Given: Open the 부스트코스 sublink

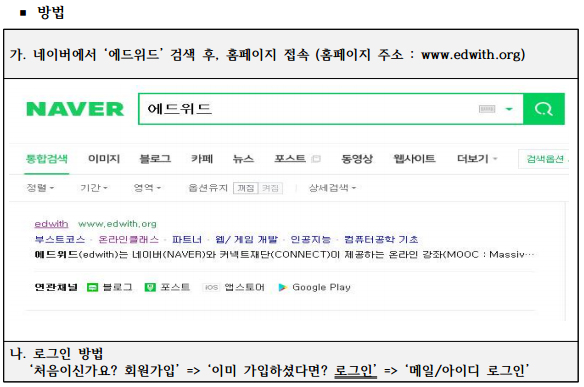Looking at the screenshot, I should pos(60,239).
